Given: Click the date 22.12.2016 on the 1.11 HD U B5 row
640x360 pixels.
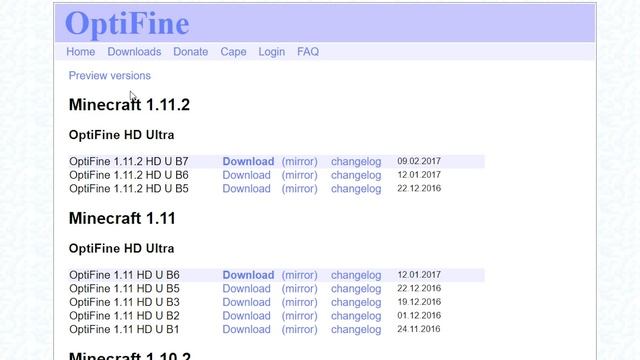Looking at the screenshot, I should (419, 288).
